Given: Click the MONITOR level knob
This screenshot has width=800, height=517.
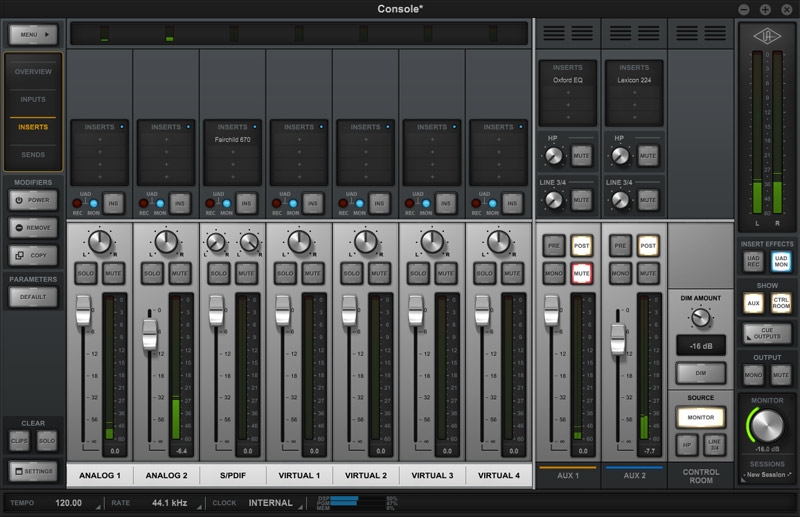Looking at the screenshot, I should point(767,426).
